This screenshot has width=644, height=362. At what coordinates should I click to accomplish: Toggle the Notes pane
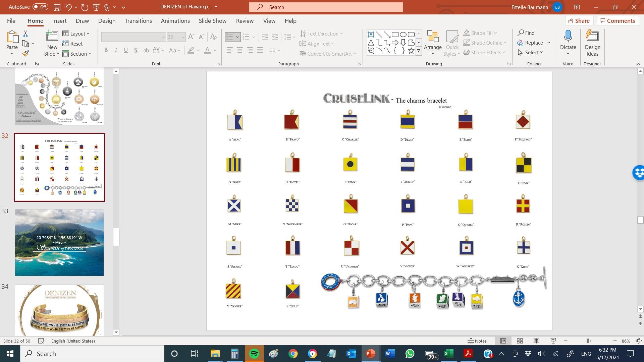coord(477,341)
